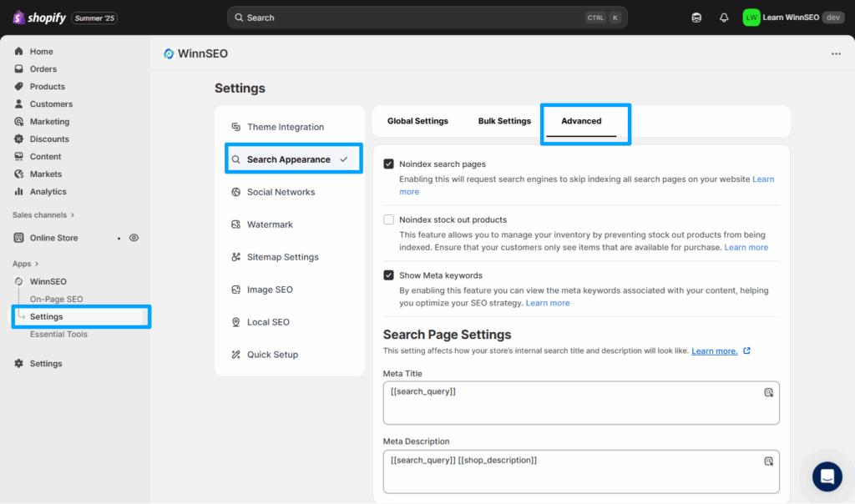Image resolution: width=855 pixels, height=504 pixels.
Task: Click into the Meta Title field
Action: tap(581, 403)
